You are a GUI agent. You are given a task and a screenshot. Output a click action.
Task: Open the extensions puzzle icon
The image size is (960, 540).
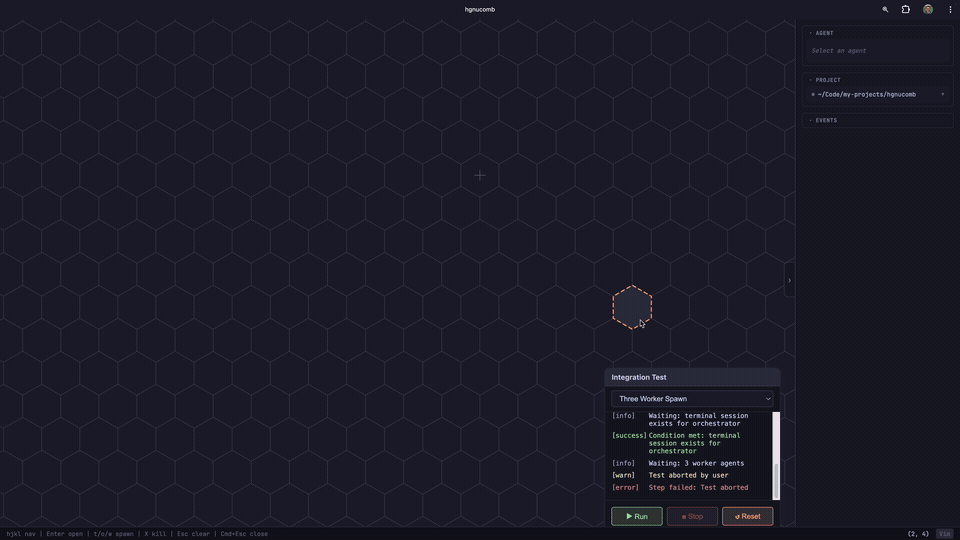(x=906, y=9)
